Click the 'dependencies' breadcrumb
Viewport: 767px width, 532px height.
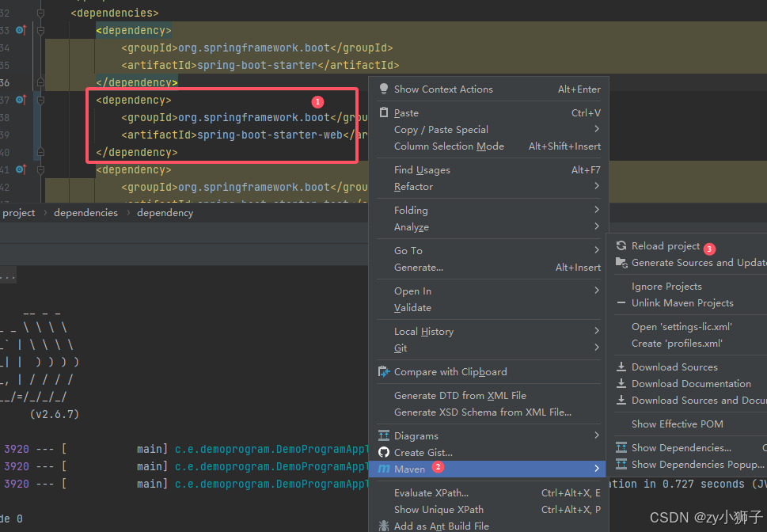(x=85, y=212)
